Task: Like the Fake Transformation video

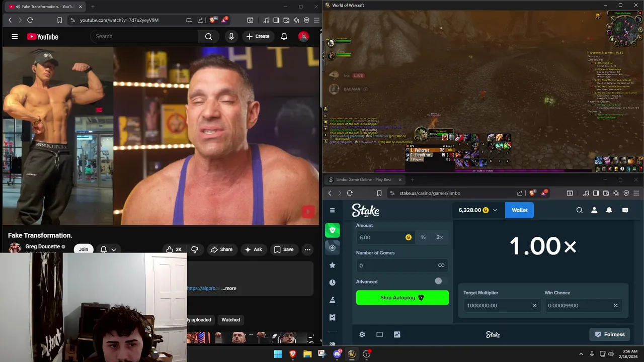Action: [x=174, y=249]
